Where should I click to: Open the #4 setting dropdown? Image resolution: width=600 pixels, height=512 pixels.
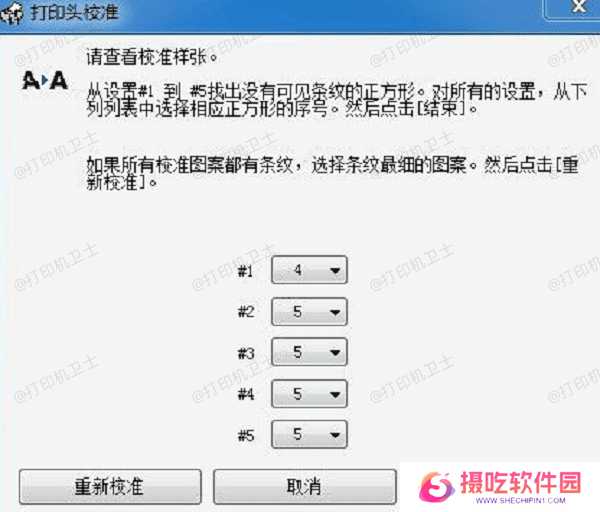tap(309, 393)
